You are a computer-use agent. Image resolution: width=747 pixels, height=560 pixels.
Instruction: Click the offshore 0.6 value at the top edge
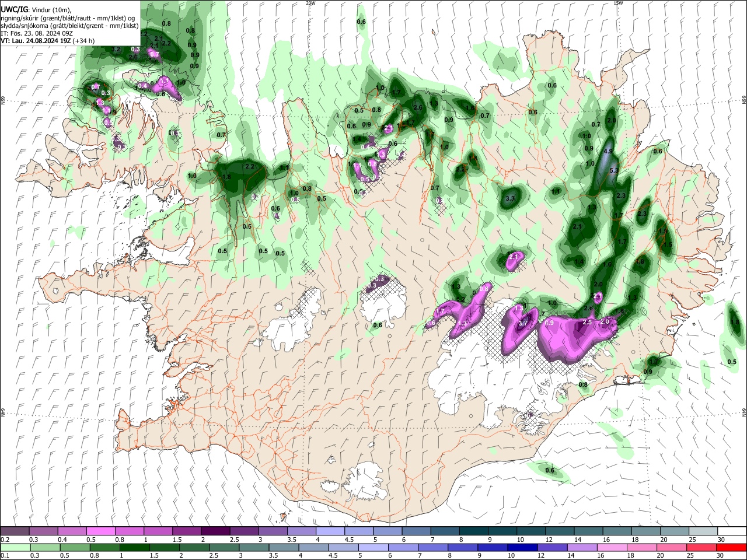point(361,22)
